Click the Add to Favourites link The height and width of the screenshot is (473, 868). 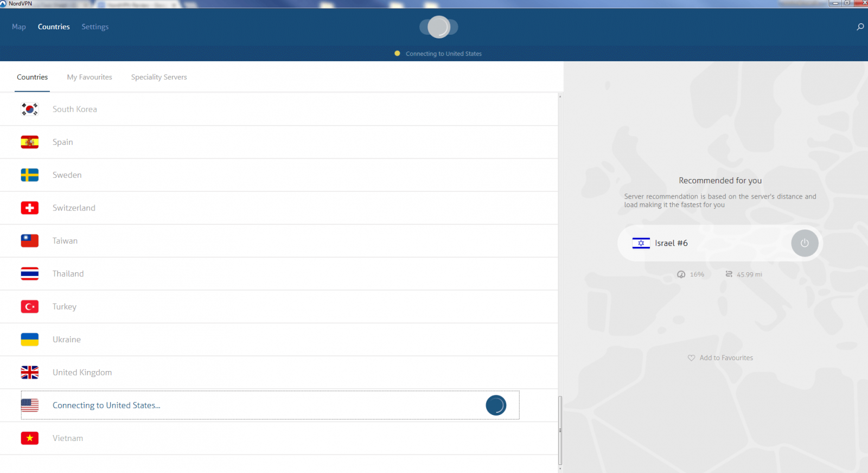pos(726,358)
